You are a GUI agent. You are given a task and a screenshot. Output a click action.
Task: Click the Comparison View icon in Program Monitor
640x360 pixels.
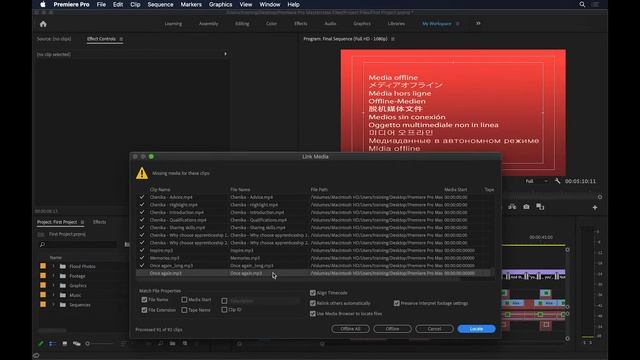(540, 207)
